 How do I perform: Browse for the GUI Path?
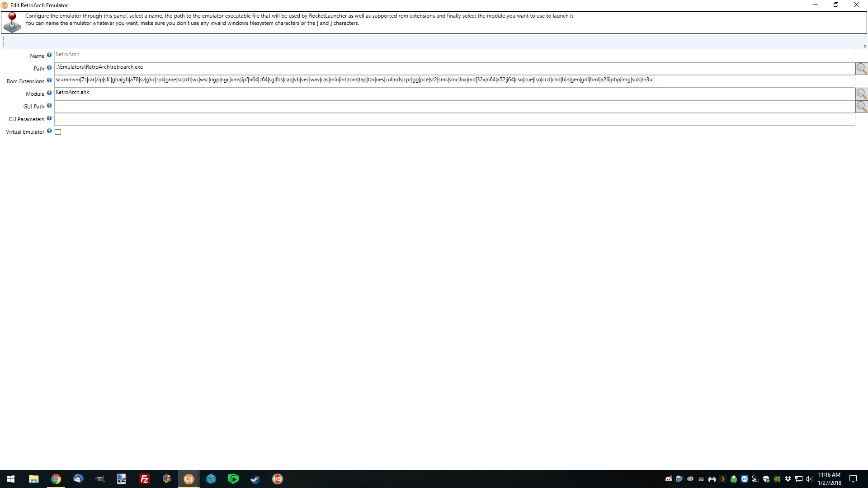(861, 107)
